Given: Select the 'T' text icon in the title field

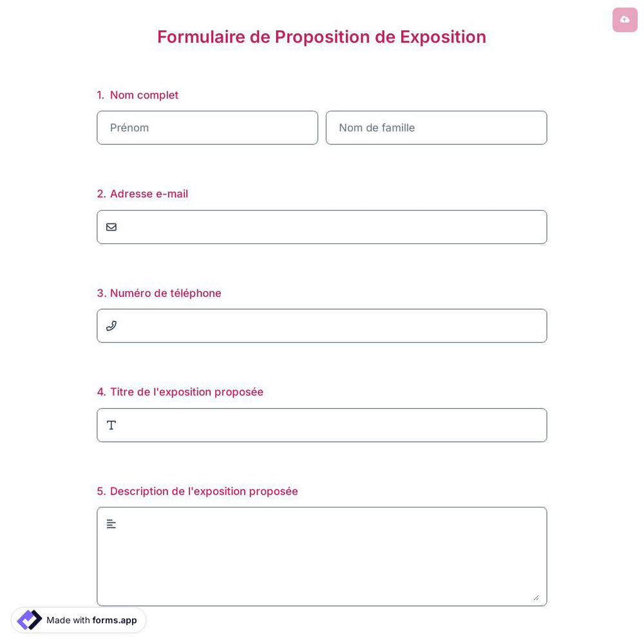Looking at the screenshot, I should coord(111,425).
